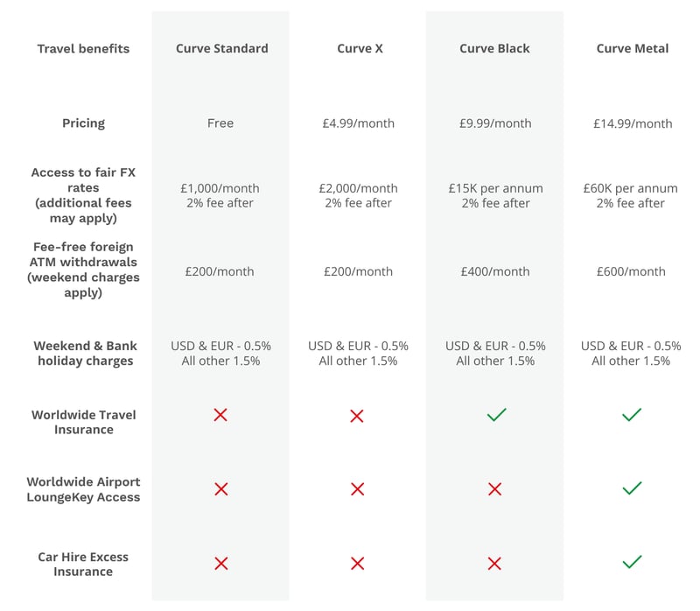This screenshot has height=611, width=700.
Task: Click Curve Metal Car Hire Excess checkmark
Action: pos(632,562)
